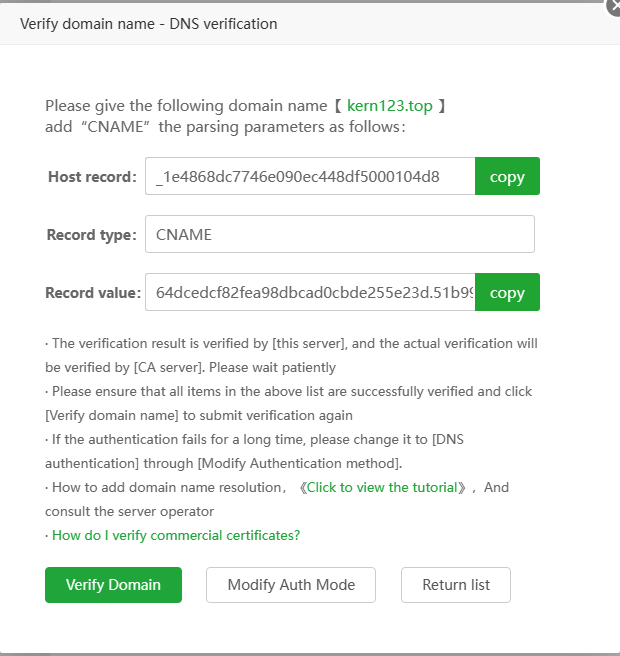Copy the Host record value

507,176
